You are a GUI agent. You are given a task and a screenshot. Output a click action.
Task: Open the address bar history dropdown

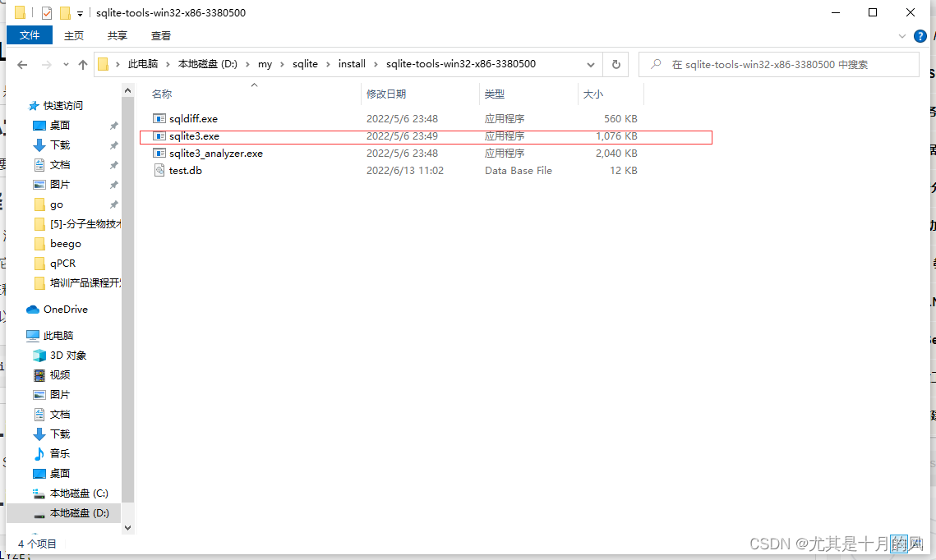pyautogui.click(x=590, y=64)
